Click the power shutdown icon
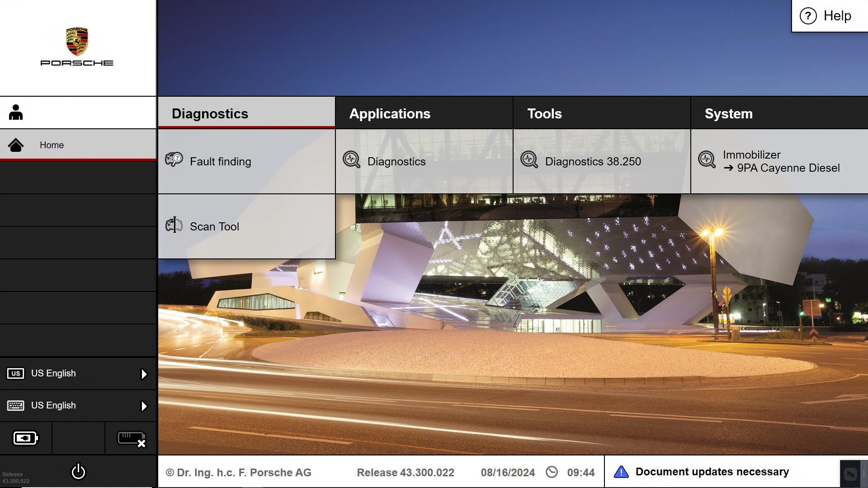Image resolution: width=868 pixels, height=488 pixels. pos(78,471)
